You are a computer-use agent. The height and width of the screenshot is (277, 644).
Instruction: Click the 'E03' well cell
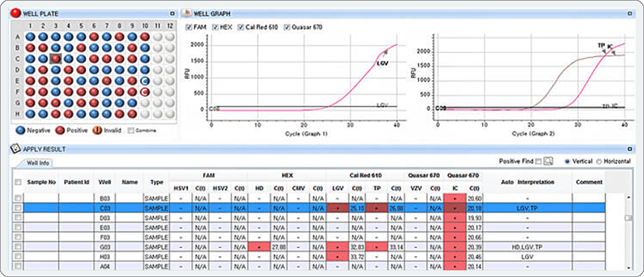pyautogui.click(x=104, y=228)
